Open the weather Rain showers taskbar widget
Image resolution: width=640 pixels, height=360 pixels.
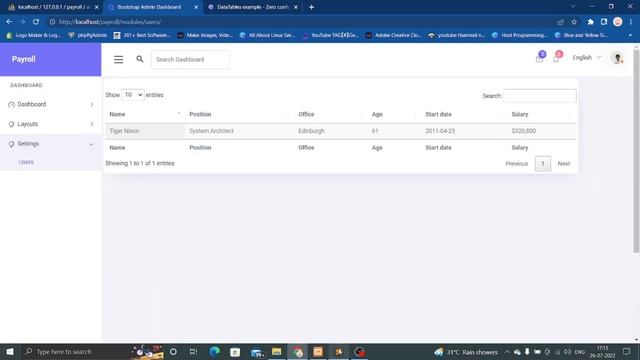(x=466, y=352)
